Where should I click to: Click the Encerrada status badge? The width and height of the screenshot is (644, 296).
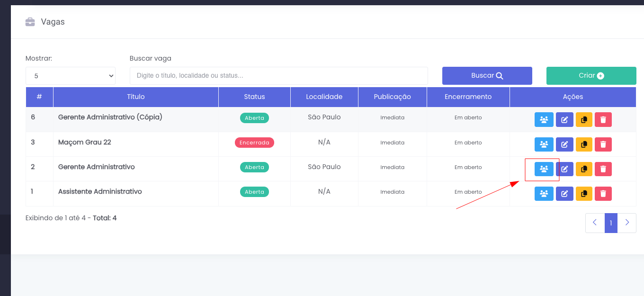(x=254, y=143)
